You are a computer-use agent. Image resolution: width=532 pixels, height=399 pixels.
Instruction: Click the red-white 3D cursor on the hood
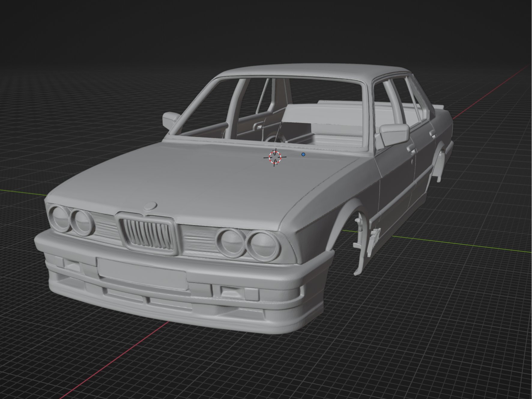pyautogui.click(x=275, y=157)
